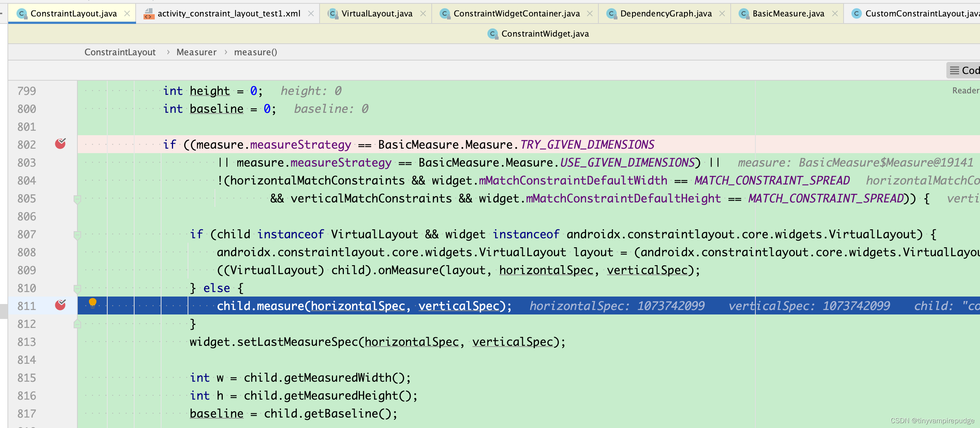The width and height of the screenshot is (980, 428).
Task: Open the ConstraintWidgetContainer.java tab
Action: click(516, 14)
